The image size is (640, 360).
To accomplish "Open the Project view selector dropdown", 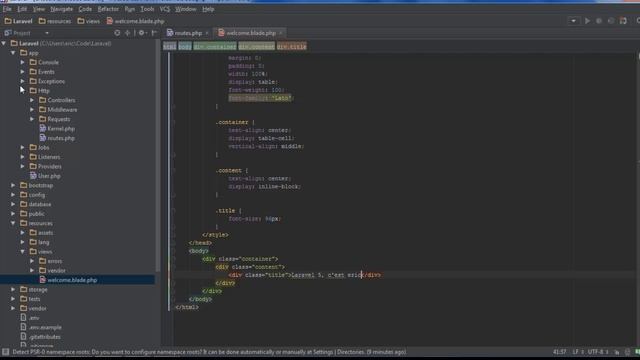I will click(47, 33).
